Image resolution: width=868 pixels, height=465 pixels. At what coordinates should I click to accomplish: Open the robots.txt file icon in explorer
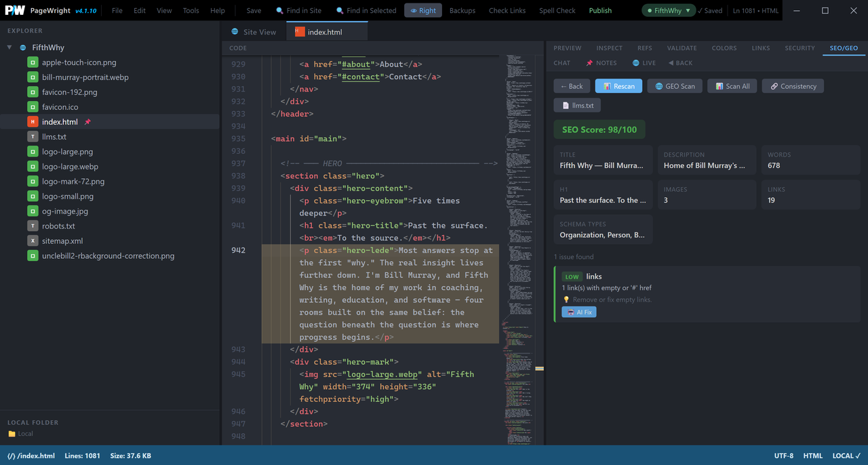click(33, 226)
